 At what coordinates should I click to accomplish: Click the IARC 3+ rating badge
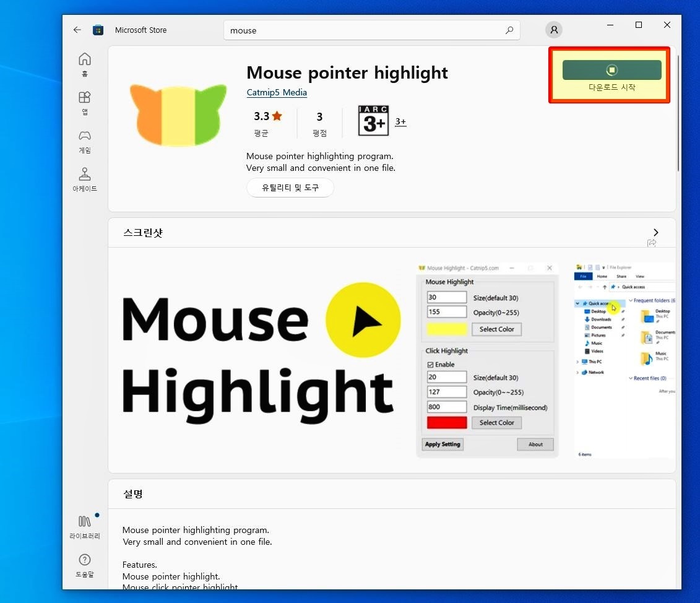click(x=373, y=121)
